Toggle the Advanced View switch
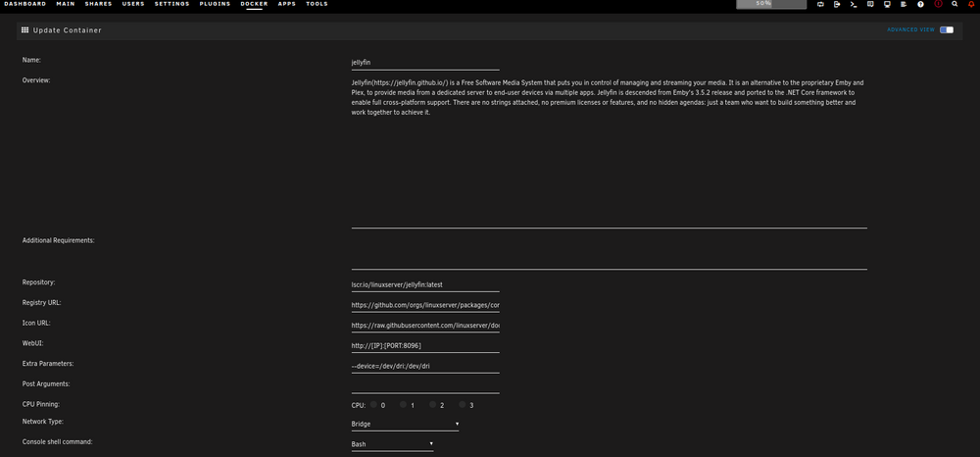This screenshot has width=980, height=457. click(947, 30)
